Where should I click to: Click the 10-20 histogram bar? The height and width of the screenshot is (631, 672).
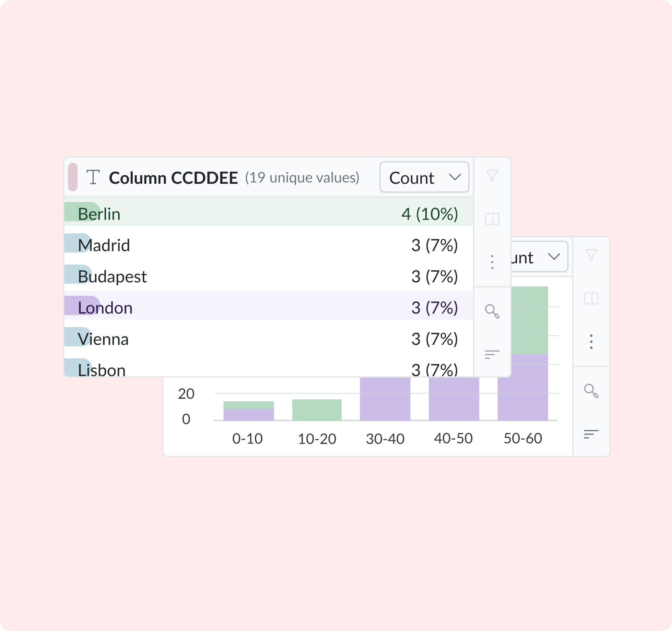[317, 410]
